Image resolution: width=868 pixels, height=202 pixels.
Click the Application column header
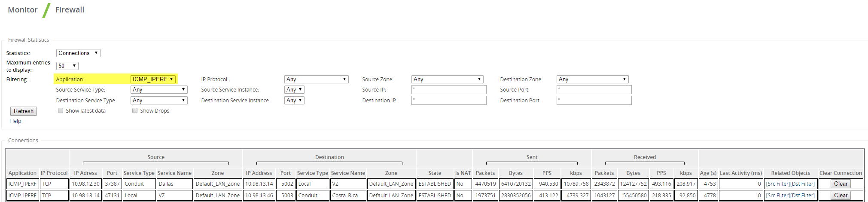tap(22, 173)
